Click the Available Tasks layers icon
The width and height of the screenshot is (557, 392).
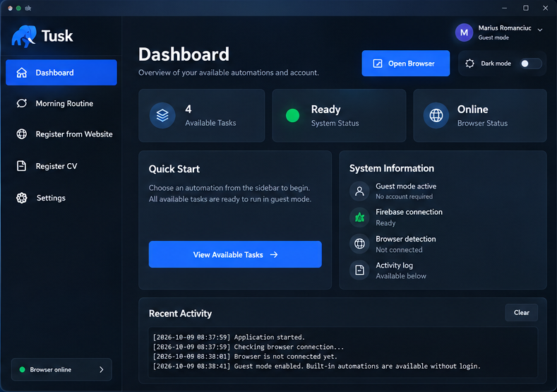click(x=162, y=116)
